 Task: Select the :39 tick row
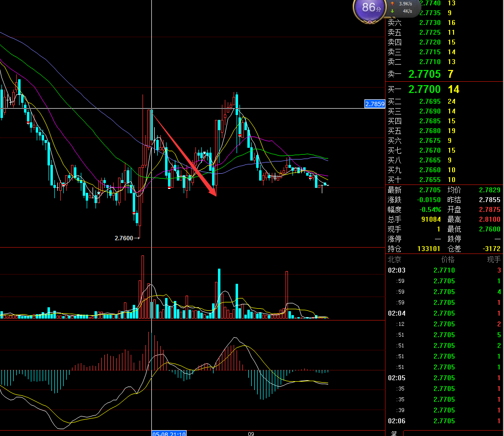pos(444,411)
